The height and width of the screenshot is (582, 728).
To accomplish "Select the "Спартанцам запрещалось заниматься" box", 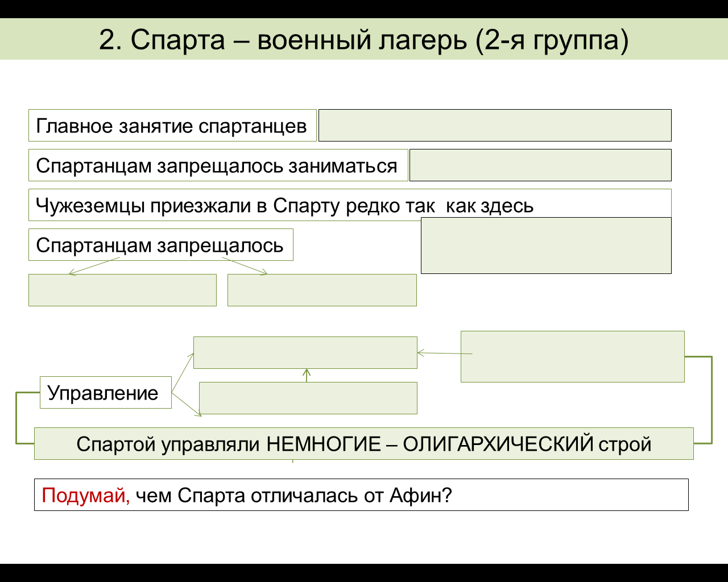I will [218, 165].
